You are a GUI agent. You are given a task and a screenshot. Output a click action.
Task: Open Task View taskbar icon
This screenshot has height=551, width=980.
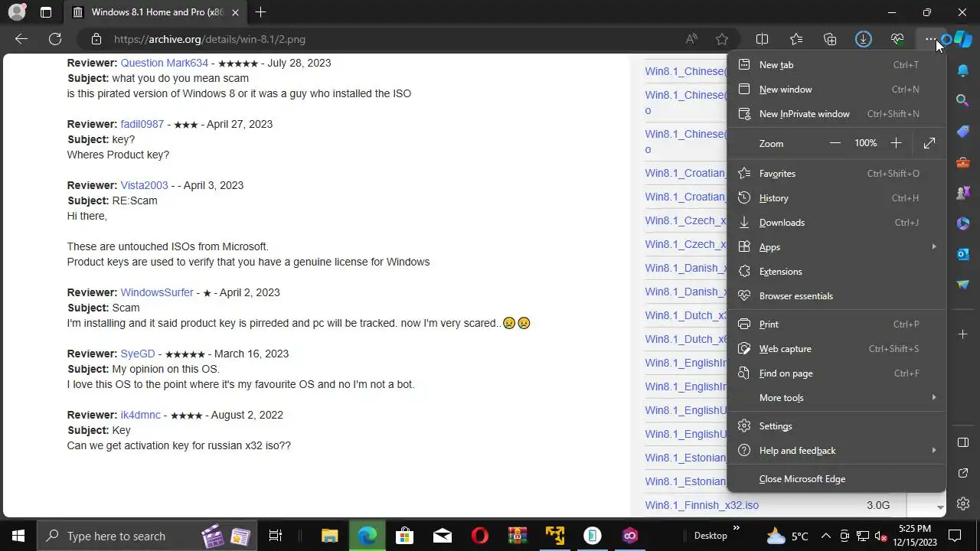pyautogui.click(x=276, y=536)
